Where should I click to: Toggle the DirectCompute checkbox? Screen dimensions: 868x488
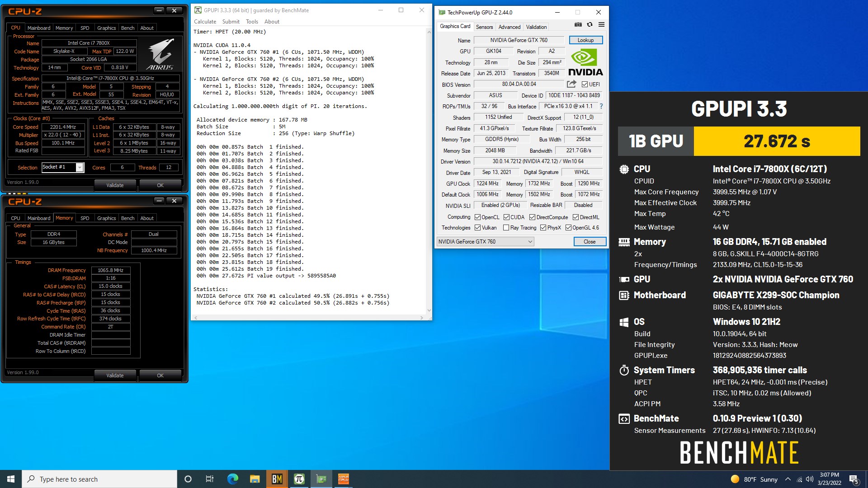tap(532, 217)
